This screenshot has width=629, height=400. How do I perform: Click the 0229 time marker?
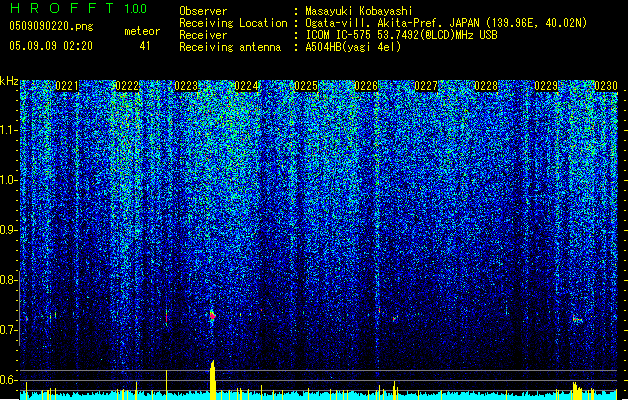(546, 86)
